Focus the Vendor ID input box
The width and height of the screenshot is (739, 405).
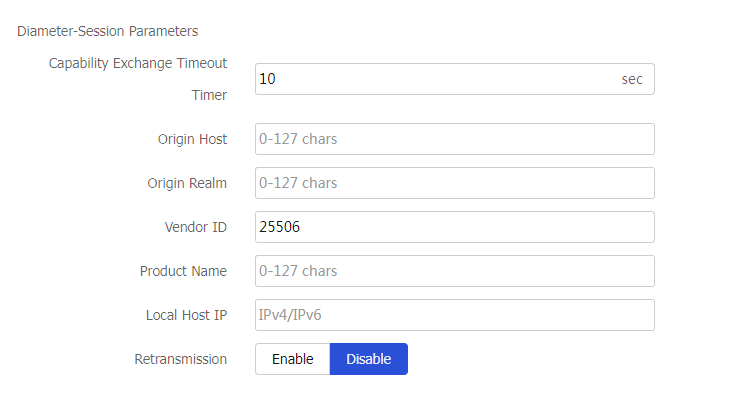[454, 227]
